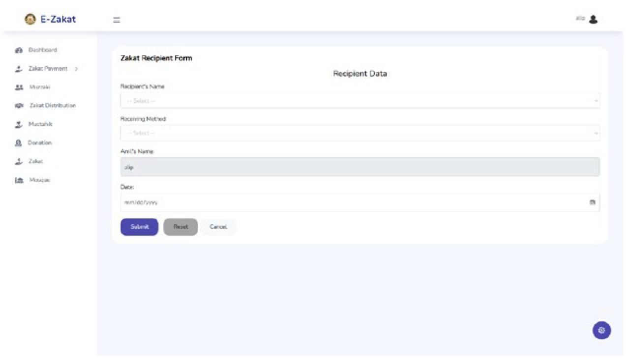Click the E-Zakat logo
633x364 pixels.
(x=51, y=19)
